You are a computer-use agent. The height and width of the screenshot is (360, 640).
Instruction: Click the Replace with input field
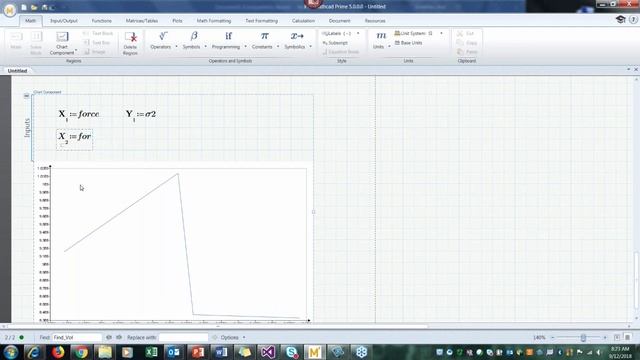coord(183,338)
